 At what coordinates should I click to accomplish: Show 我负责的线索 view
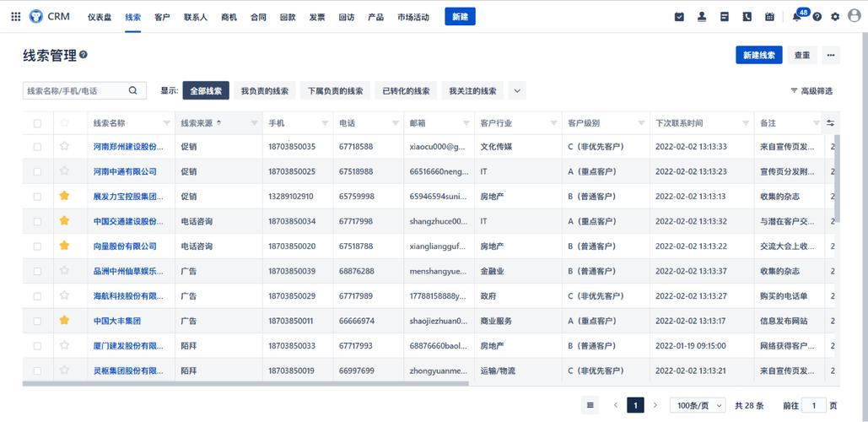coord(265,91)
